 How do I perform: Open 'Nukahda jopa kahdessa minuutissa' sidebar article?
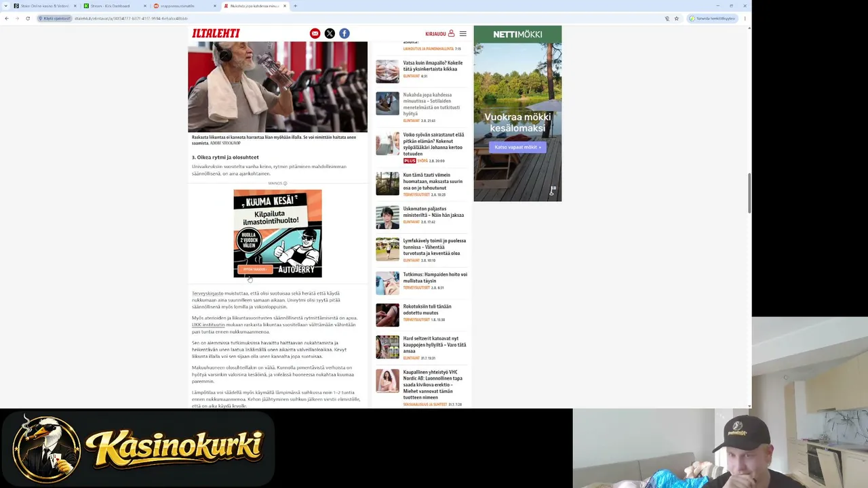[431, 104]
